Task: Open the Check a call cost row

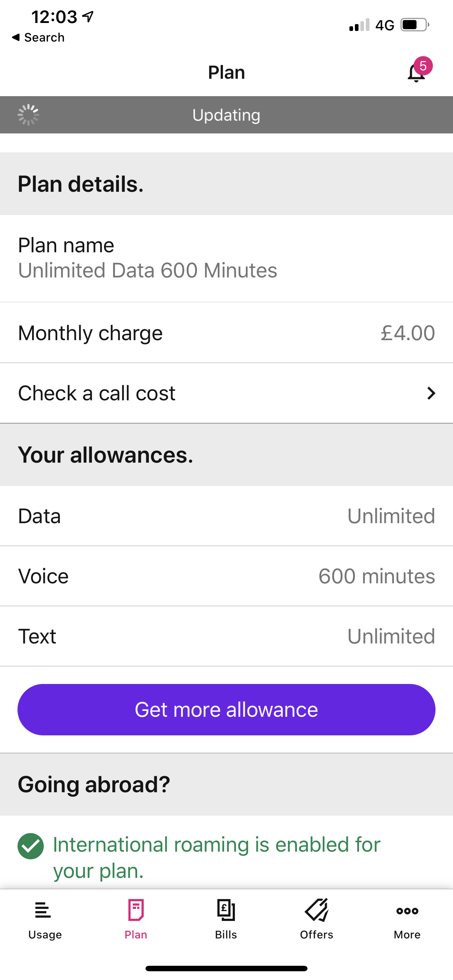Action: click(226, 393)
